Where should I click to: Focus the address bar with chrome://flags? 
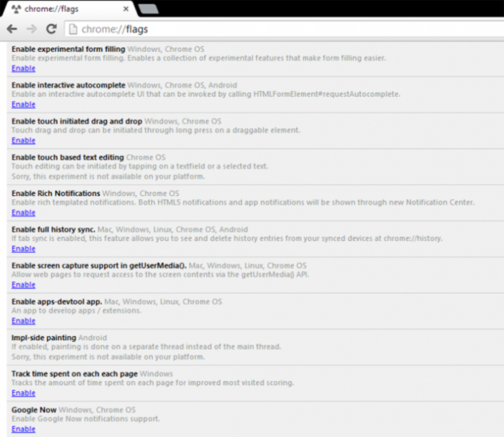point(284,30)
